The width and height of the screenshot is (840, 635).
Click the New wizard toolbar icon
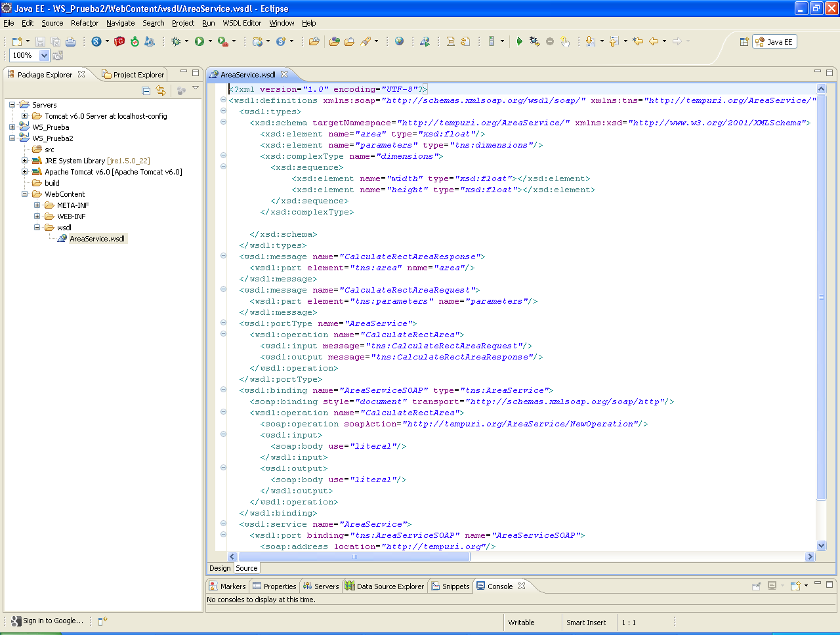pos(17,41)
